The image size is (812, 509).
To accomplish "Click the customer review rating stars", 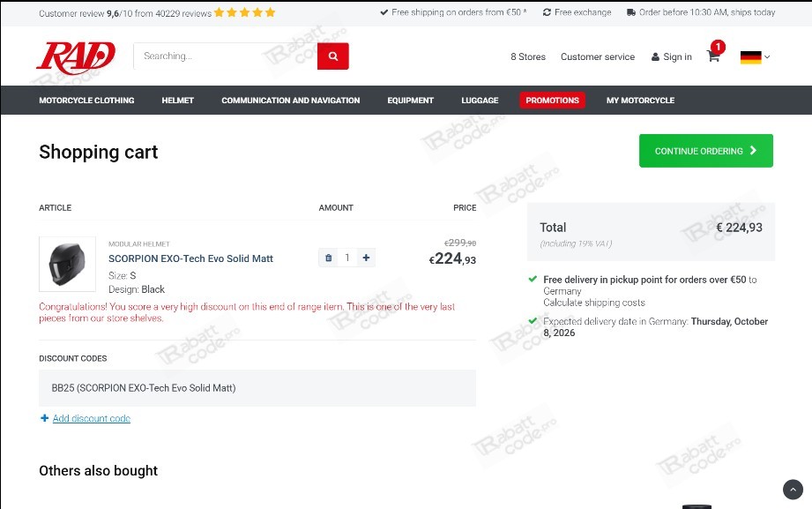I will tap(245, 12).
